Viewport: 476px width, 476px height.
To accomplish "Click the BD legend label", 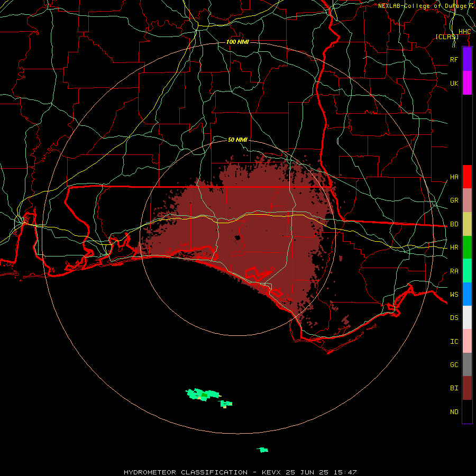I will coord(454,224).
